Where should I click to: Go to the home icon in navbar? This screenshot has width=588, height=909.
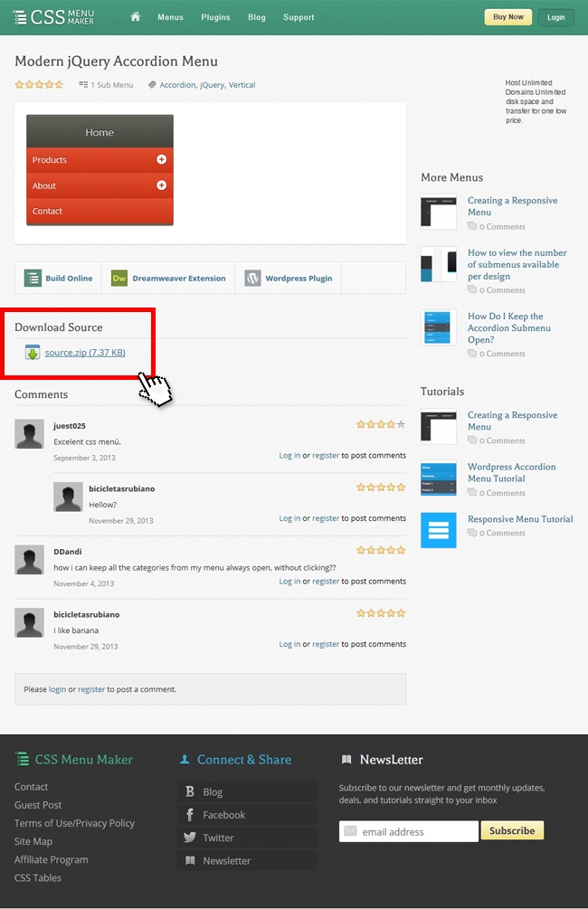(135, 17)
